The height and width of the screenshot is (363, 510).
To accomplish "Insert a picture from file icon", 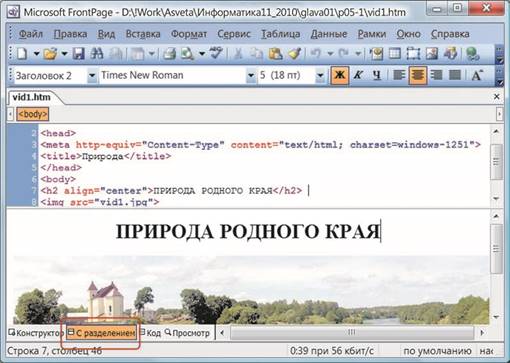I will 432,53.
